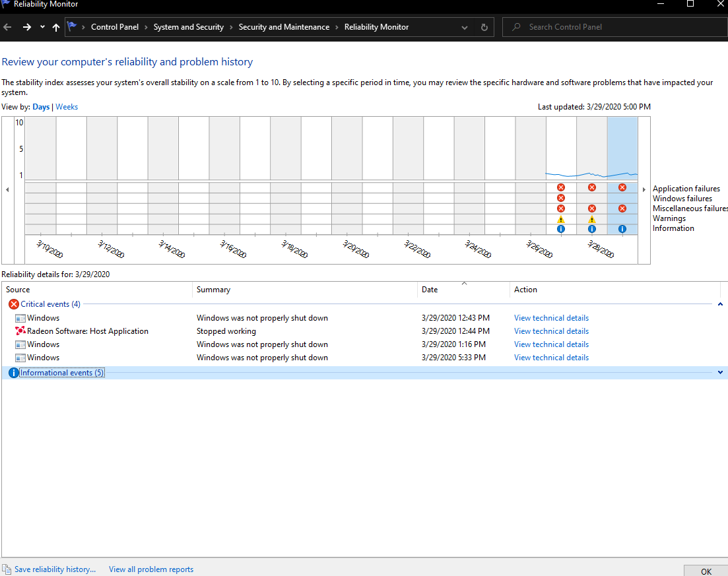The width and height of the screenshot is (728, 576).
Task: Refresh the Reliability Monitor view
Action: (x=484, y=27)
